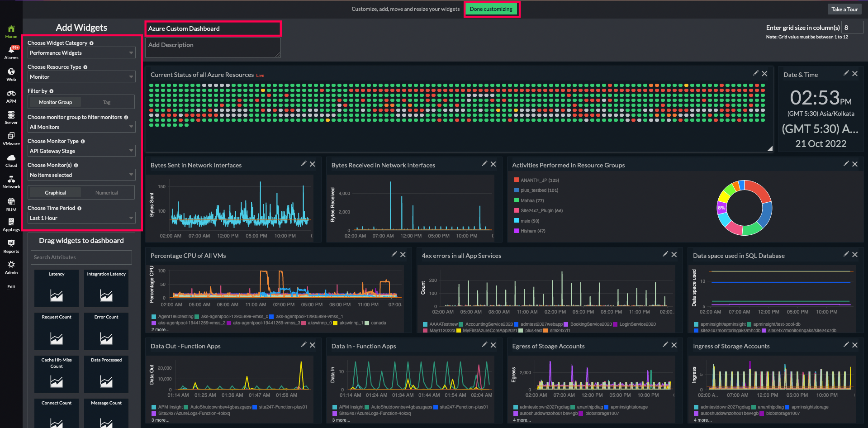Open the Server monitoring section
The height and width of the screenshot is (428, 868).
point(11,117)
